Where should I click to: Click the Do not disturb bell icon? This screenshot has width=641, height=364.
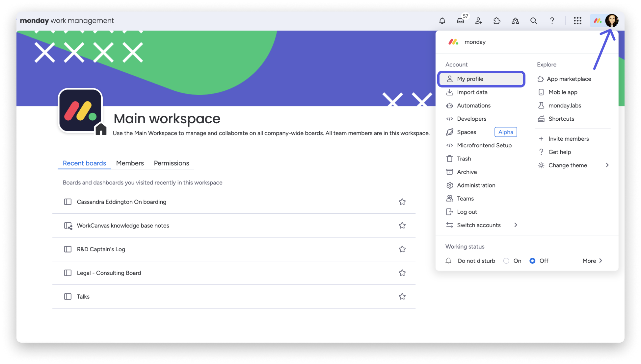point(448,261)
